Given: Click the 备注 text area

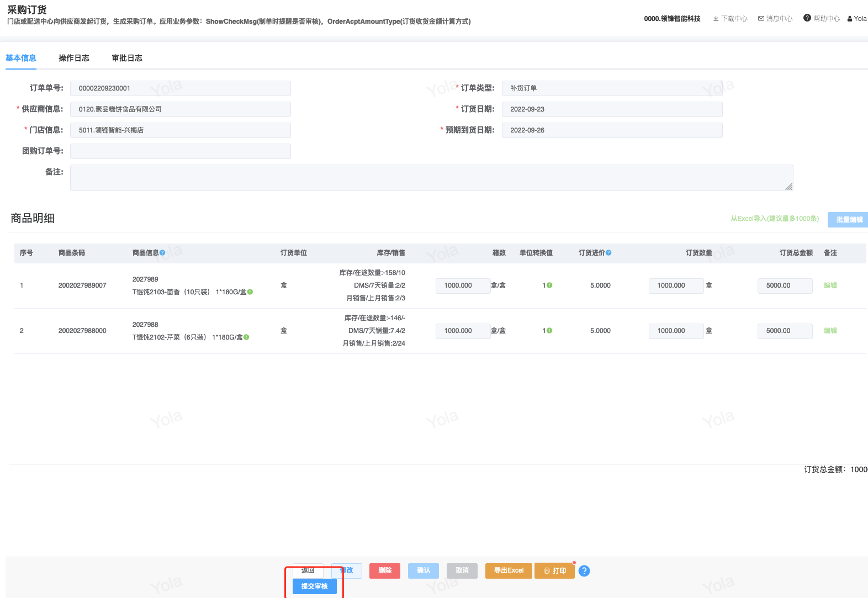Looking at the screenshot, I should 431,178.
